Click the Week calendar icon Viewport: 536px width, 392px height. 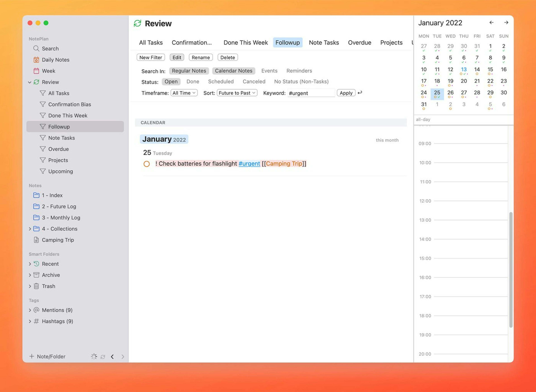coord(36,71)
